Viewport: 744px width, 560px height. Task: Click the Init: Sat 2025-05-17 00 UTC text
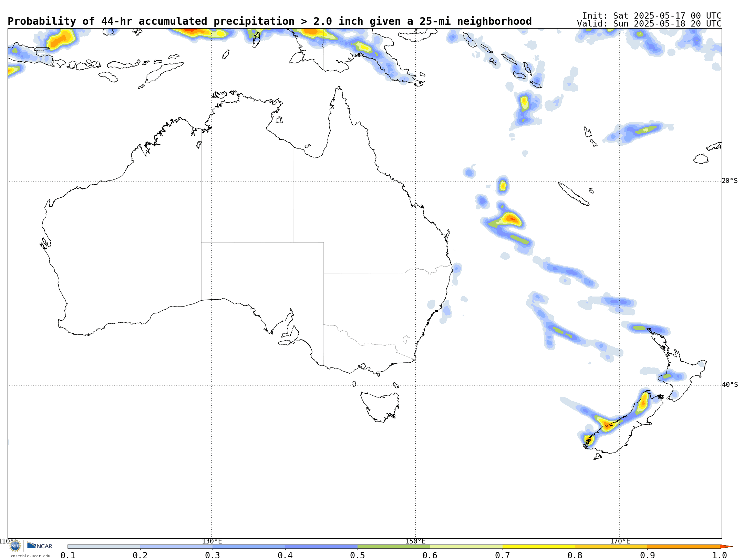(652, 16)
